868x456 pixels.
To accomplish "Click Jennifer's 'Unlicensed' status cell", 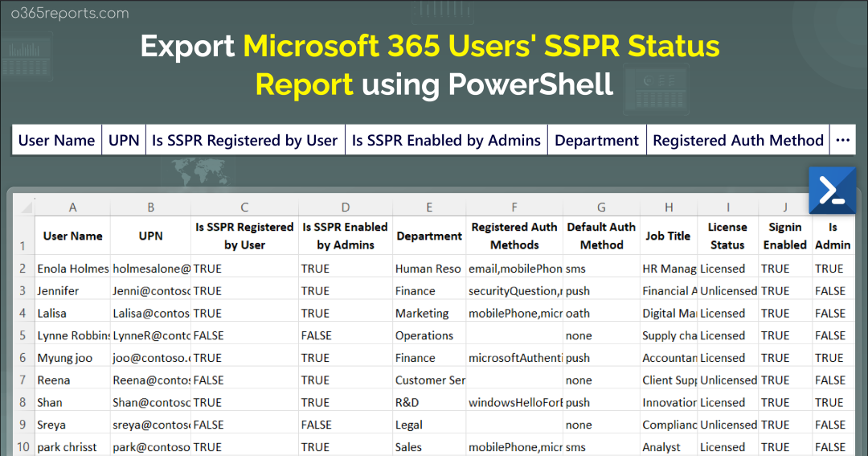I will (728, 291).
